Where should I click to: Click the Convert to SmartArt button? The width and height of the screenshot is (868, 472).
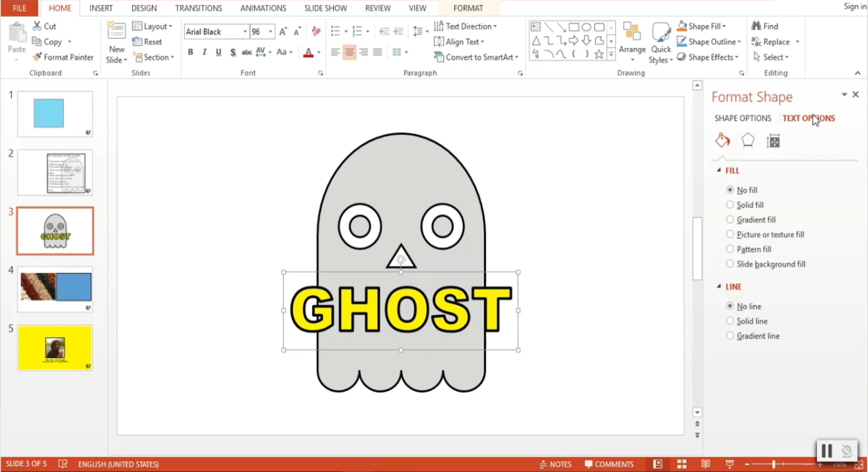click(x=476, y=57)
